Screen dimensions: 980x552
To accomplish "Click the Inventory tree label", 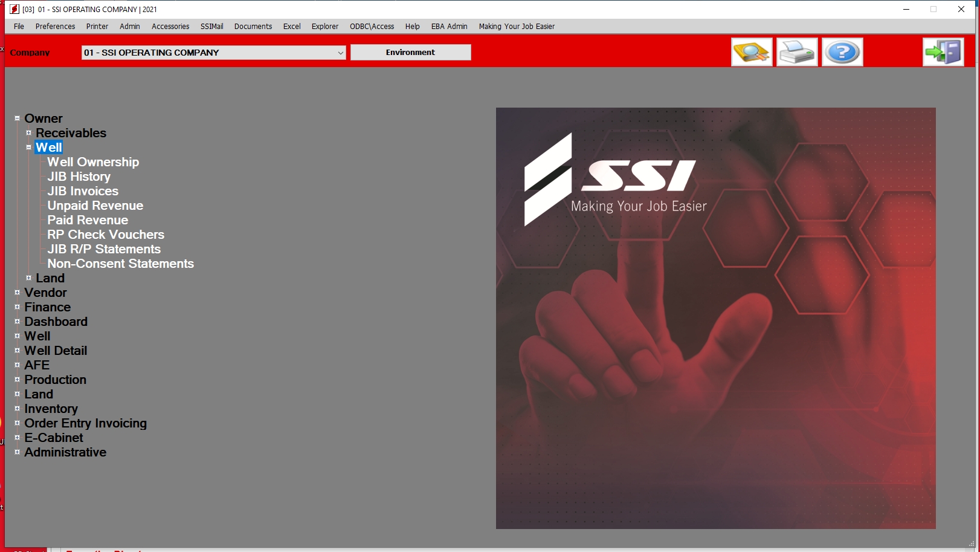I will coord(51,409).
